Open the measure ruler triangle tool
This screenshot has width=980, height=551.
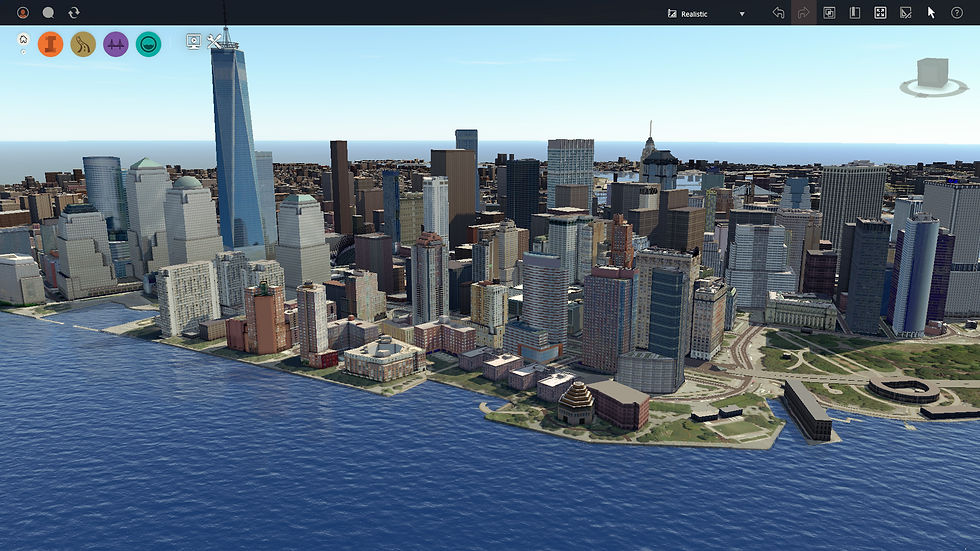point(906,12)
